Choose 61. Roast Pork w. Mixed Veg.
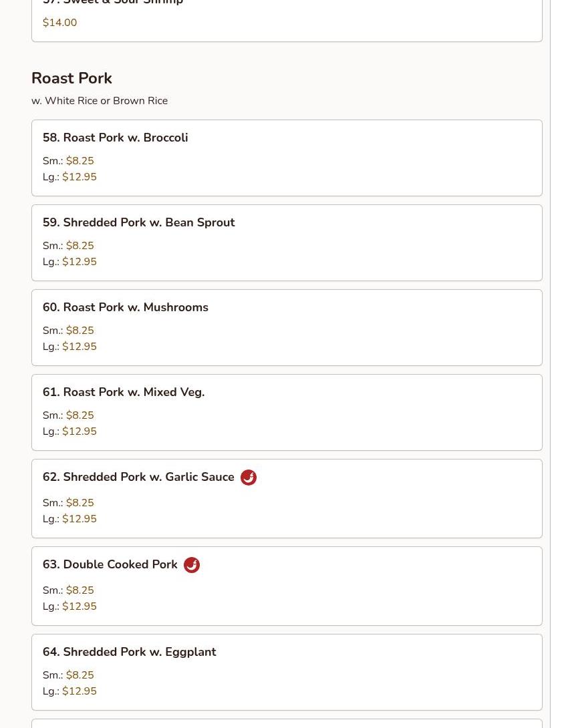 124,392
